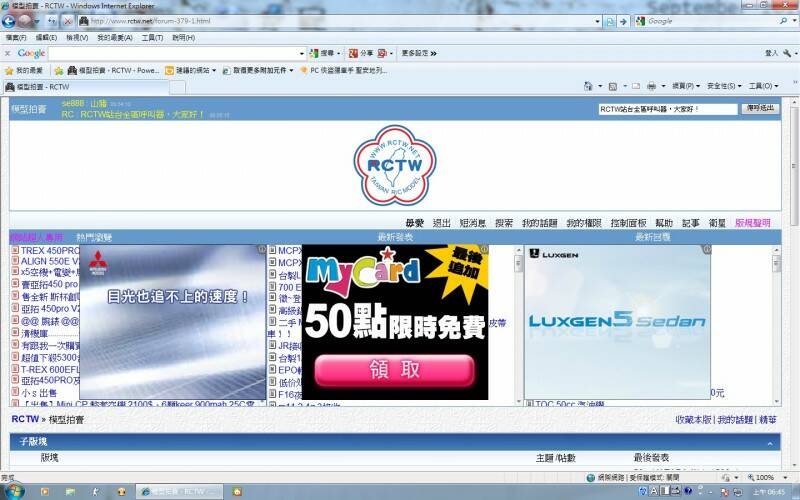Close the Mitsubishi ad via its corner icon
The height and width of the screenshot is (500, 800).
(x=261, y=249)
